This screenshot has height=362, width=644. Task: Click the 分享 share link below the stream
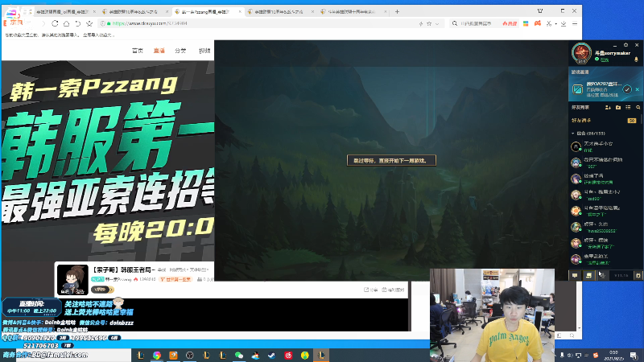click(x=371, y=290)
